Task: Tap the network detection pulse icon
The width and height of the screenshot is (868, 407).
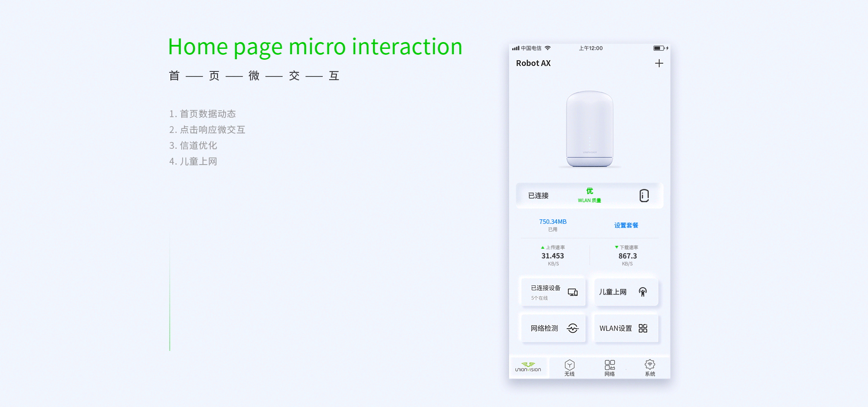Action: coord(573,328)
